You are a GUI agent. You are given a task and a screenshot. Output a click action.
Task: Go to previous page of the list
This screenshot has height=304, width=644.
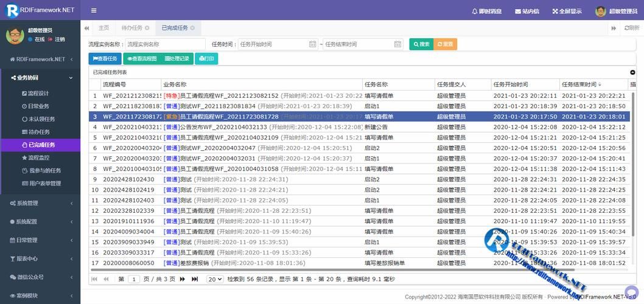pos(106,279)
